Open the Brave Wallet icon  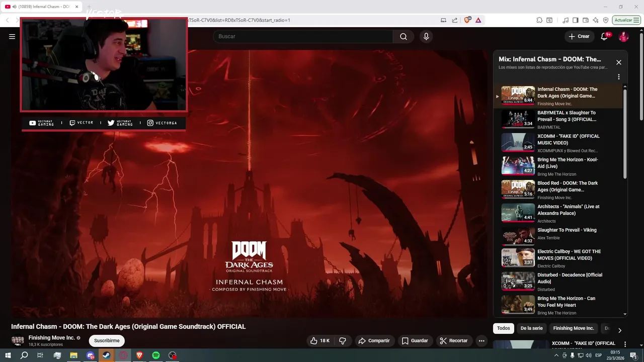click(586, 20)
